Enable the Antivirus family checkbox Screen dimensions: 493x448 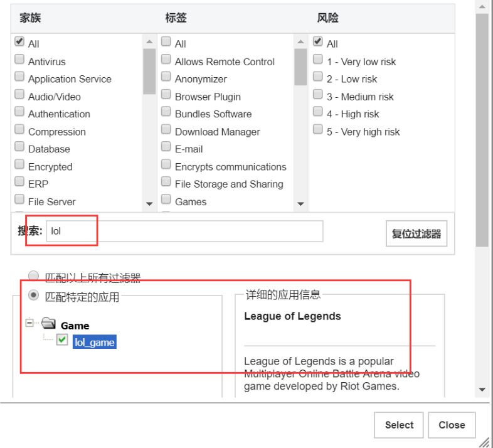(19, 60)
